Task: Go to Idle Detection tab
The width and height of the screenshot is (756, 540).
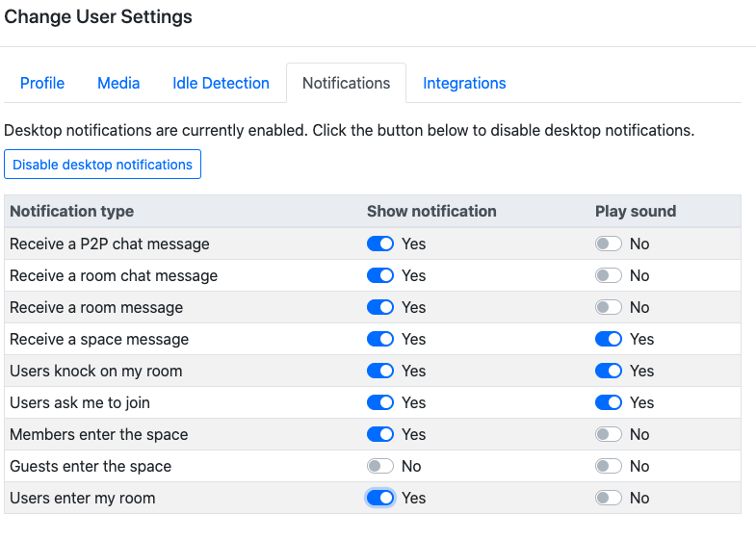Action: 221,84
